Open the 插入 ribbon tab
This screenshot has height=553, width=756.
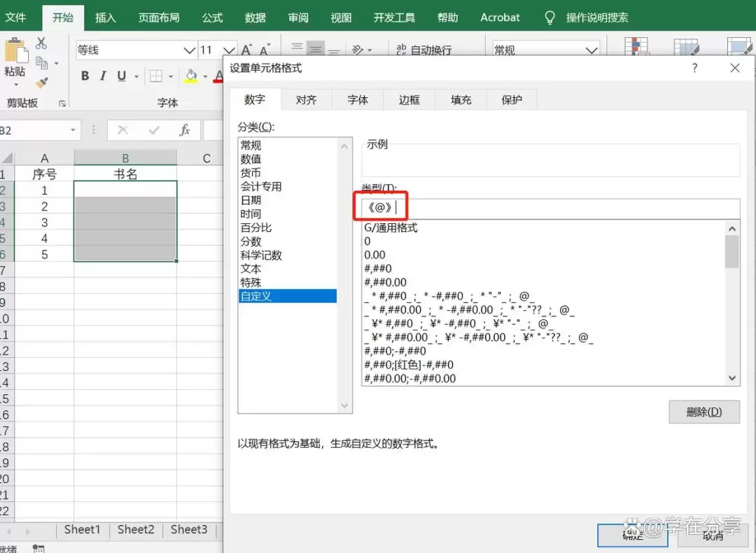pos(106,17)
